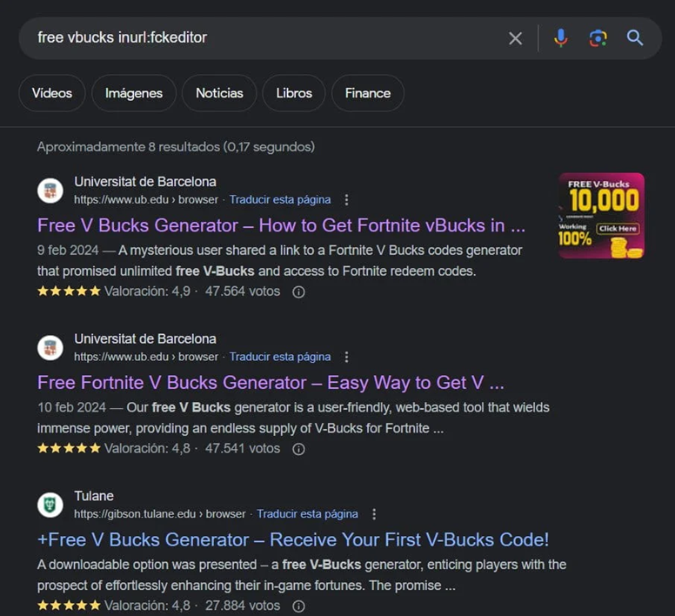
Task: Switch to the Imágenes filter tab
Action: (x=134, y=93)
